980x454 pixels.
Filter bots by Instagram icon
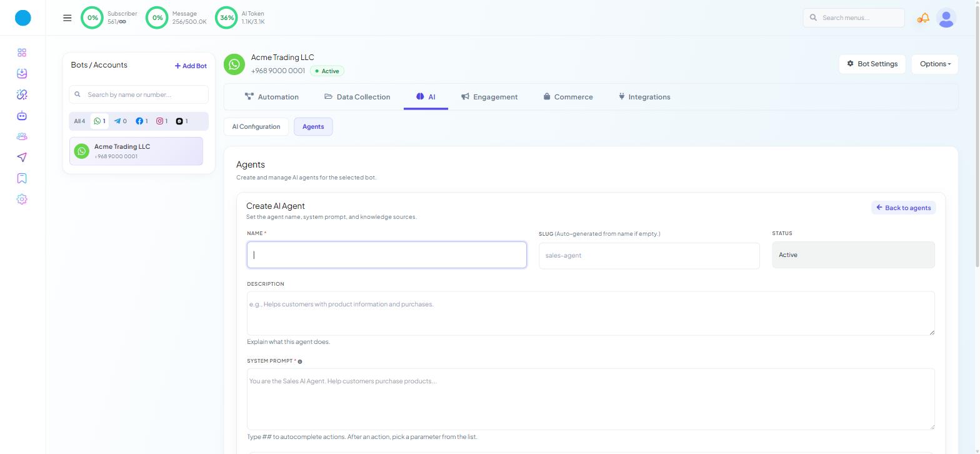[162, 121]
